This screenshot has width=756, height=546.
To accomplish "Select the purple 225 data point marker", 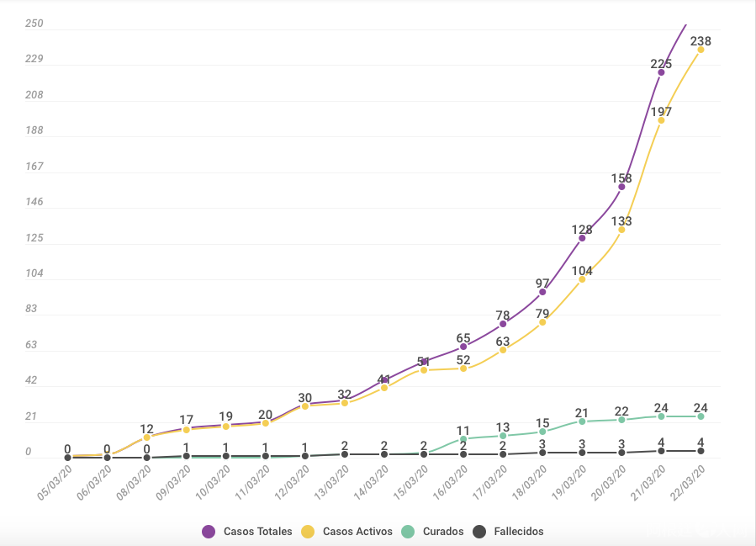I will coord(662,72).
